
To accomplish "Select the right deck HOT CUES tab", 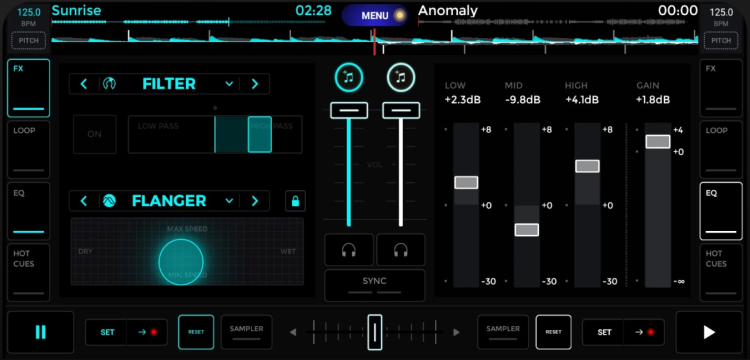I will point(721,273).
